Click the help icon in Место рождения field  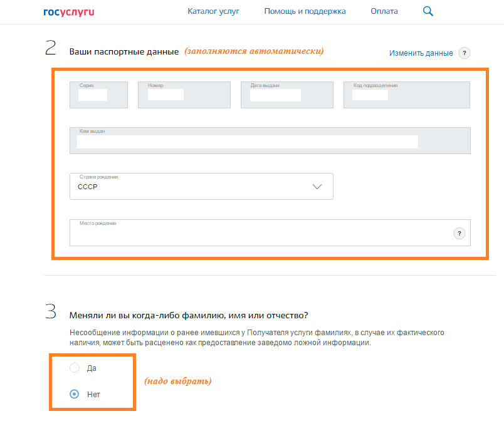(x=459, y=233)
